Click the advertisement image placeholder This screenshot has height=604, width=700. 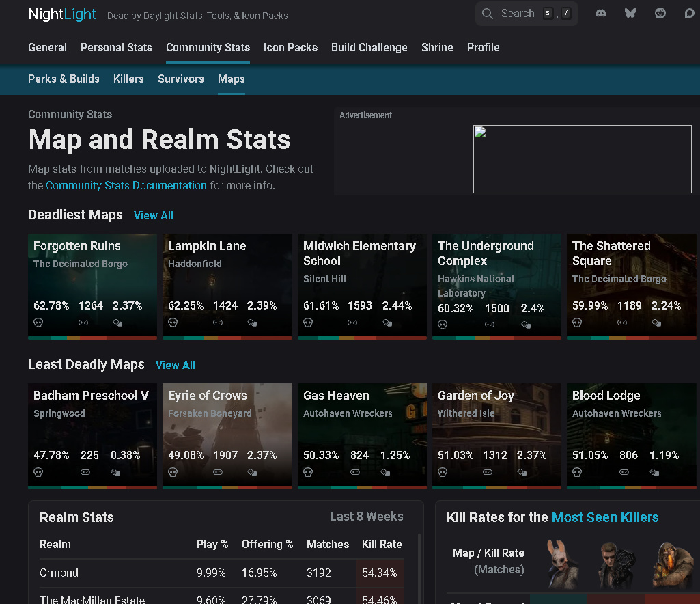(x=582, y=159)
